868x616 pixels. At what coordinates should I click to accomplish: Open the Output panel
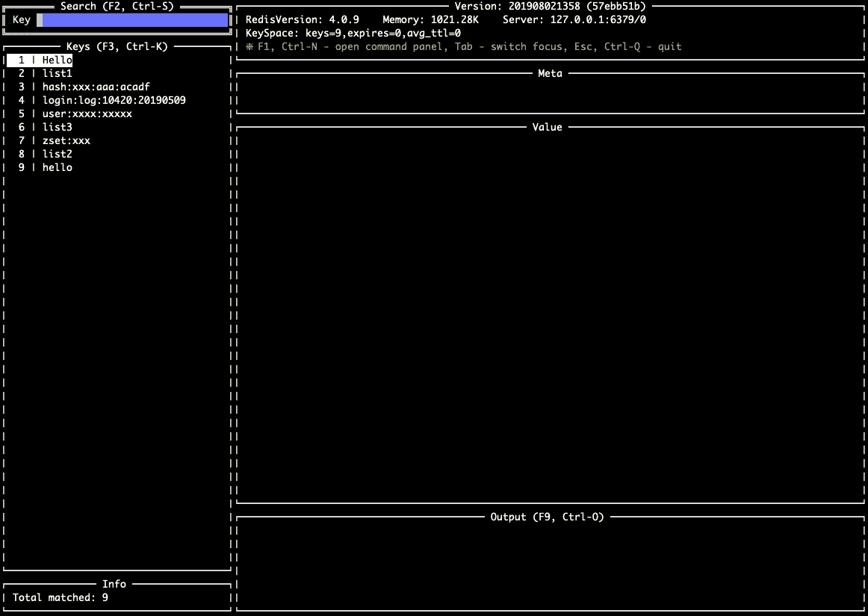[x=550, y=517]
